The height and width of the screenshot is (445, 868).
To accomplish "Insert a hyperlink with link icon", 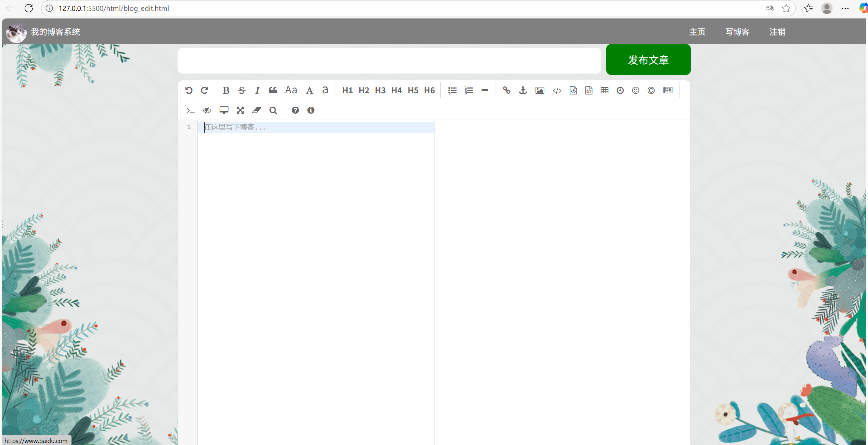I will (x=507, y=91).
